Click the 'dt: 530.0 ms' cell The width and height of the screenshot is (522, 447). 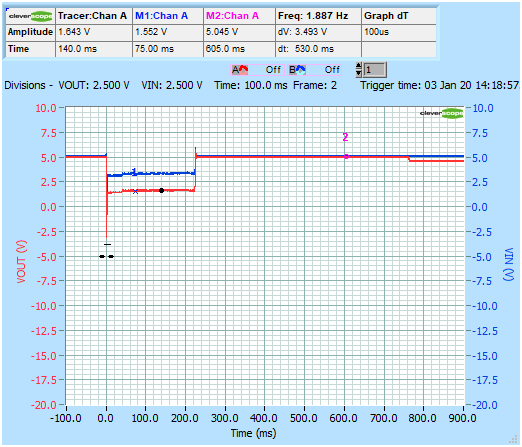click(x=318, y=49)
